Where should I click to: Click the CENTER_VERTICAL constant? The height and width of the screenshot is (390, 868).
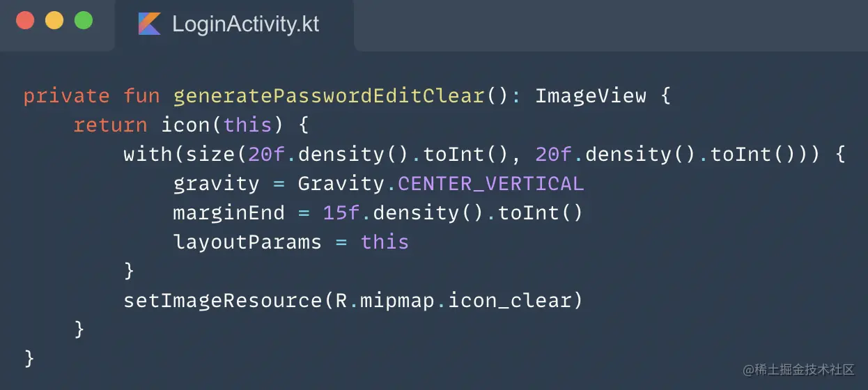click(490, 183)
